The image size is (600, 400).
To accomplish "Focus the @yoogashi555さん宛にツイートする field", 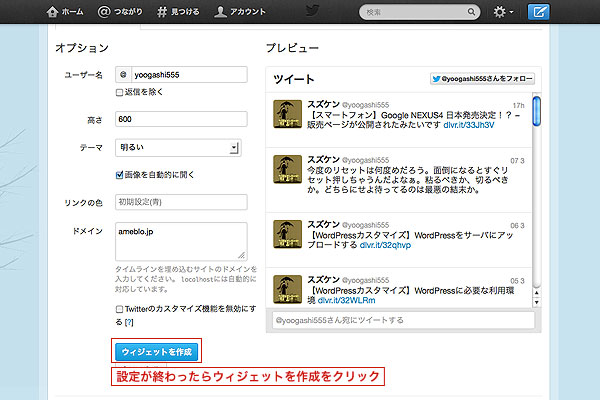I will point(403,320).
